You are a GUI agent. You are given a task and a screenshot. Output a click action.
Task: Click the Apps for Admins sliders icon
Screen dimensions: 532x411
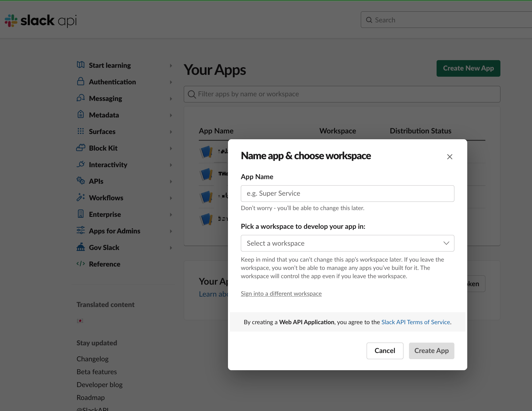[x=81, y=230]
